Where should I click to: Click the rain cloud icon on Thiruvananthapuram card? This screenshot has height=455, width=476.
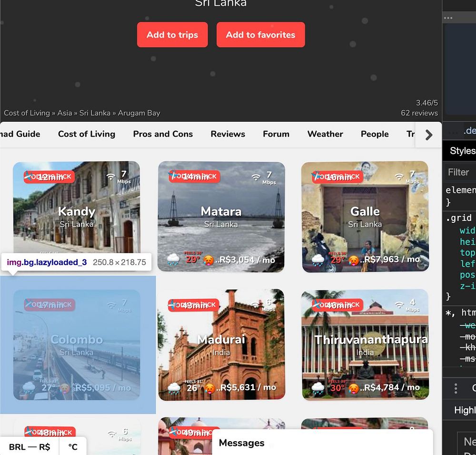[318, 388]
